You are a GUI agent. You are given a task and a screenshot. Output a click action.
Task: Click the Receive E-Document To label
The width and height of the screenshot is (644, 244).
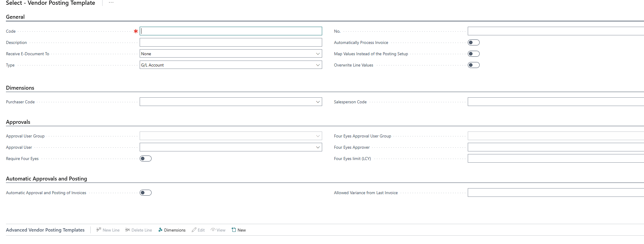point(28,54)
